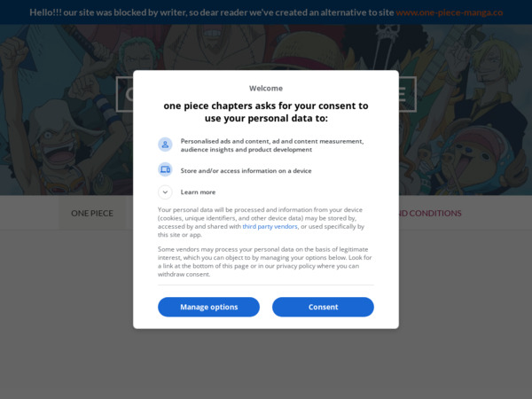
Task: Expand the Learn more chevron
Action: coord(165,192)
